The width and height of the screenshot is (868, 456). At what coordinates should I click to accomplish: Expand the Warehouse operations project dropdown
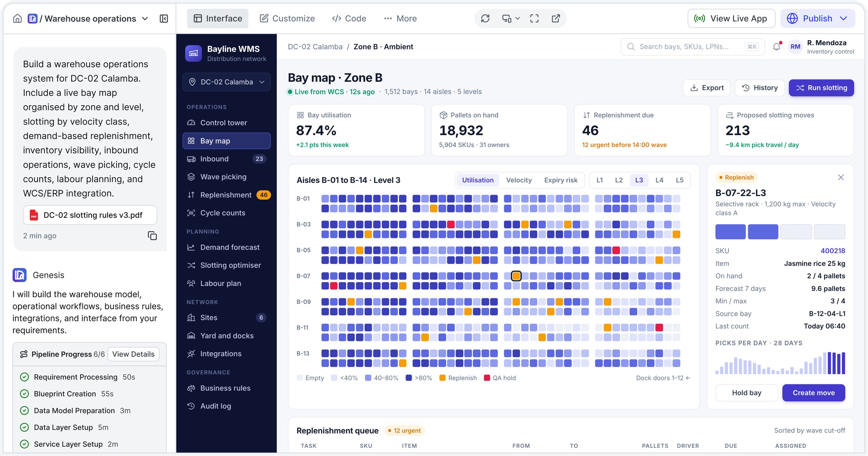[145, 18]
